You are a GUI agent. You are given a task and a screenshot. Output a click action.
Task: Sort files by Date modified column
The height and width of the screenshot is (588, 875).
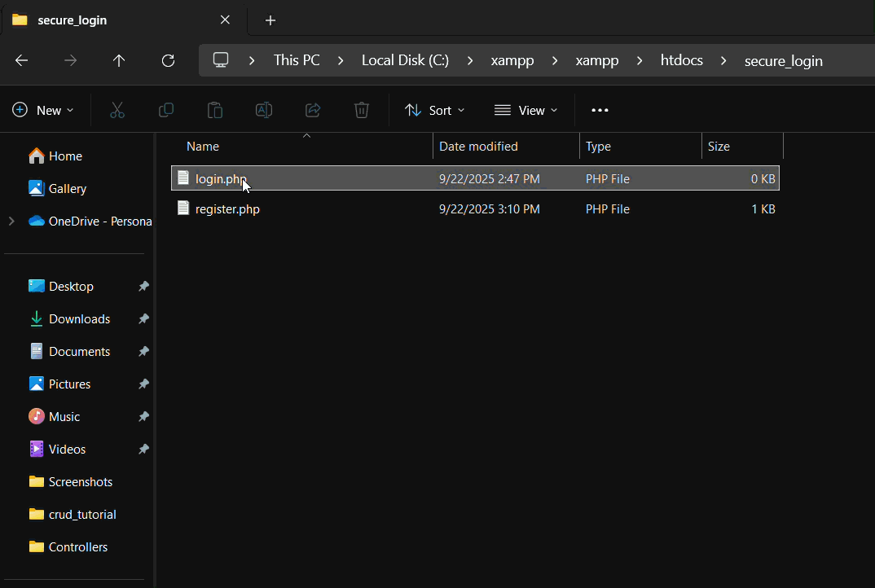pos(478,147)
